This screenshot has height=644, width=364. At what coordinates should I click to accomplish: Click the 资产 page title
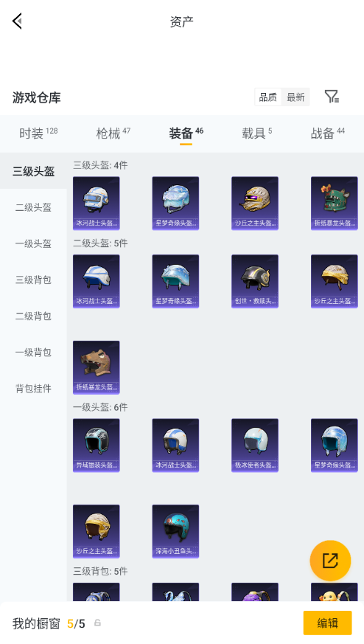[x=182, y=21]
